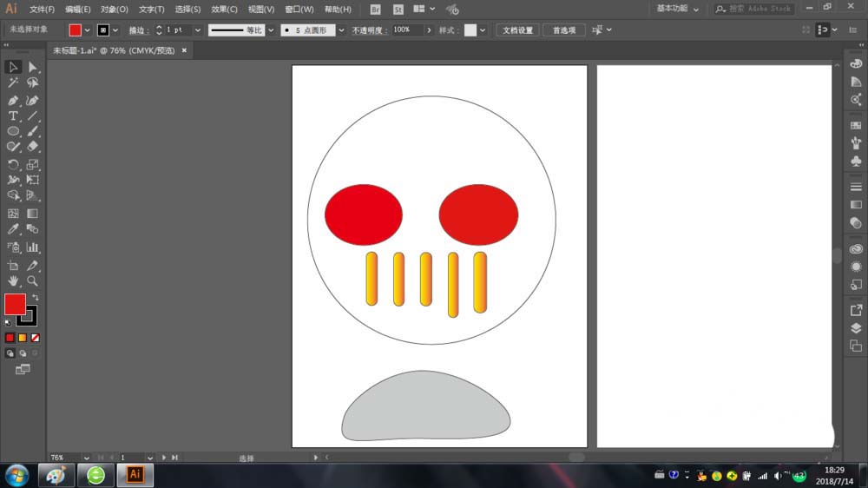The image size is (868, 488).
Task: Select the Type tool
Action: (13, 115)
